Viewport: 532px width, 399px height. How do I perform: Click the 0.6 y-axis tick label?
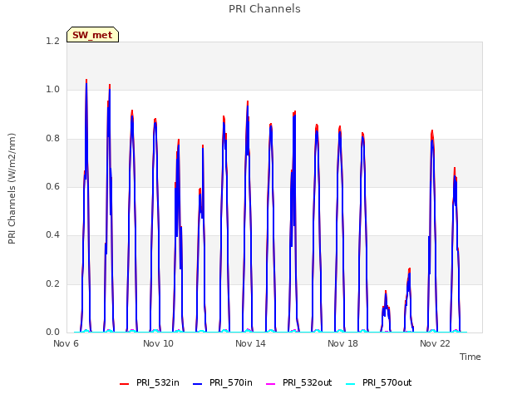(53, 186)
